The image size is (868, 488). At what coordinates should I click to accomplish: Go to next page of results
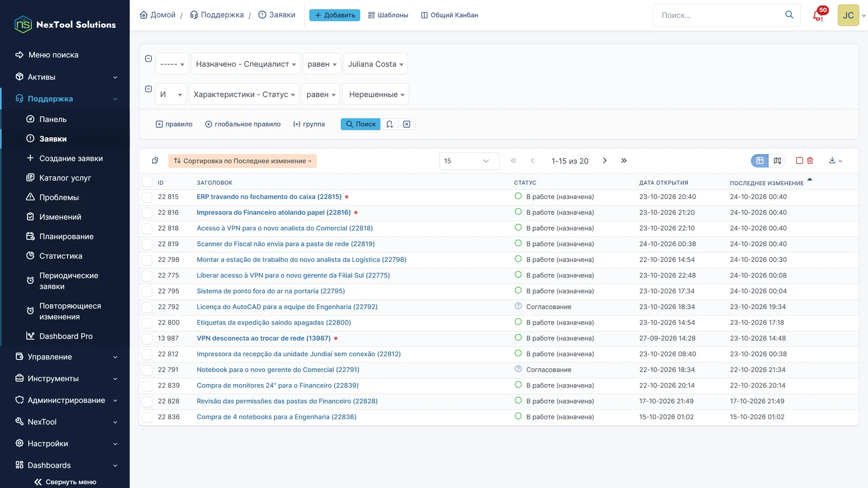pos(605,160)
